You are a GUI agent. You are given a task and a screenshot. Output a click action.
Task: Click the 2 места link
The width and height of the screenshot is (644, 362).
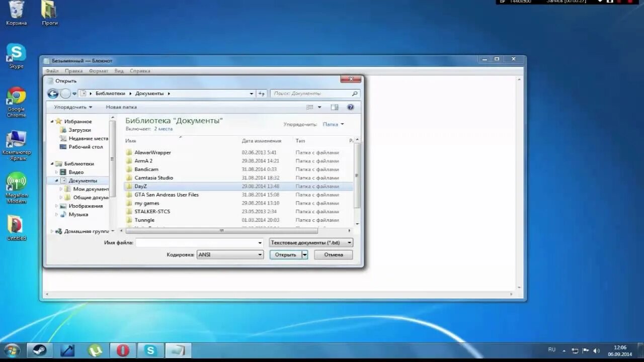pyautogui.click(x=163, y=129)
